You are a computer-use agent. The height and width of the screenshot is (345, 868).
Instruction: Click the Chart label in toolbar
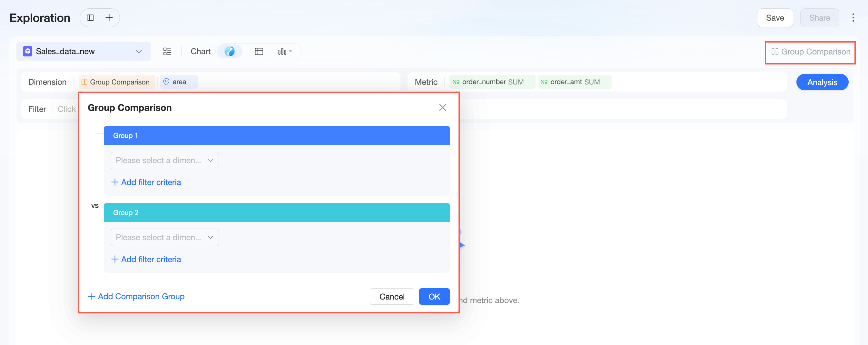tap(201, 51)
